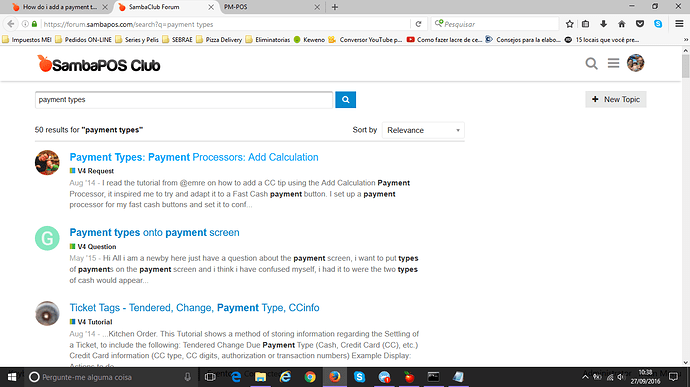
Task: Open a new browser tab with plus
Action: tap(334, 7)
